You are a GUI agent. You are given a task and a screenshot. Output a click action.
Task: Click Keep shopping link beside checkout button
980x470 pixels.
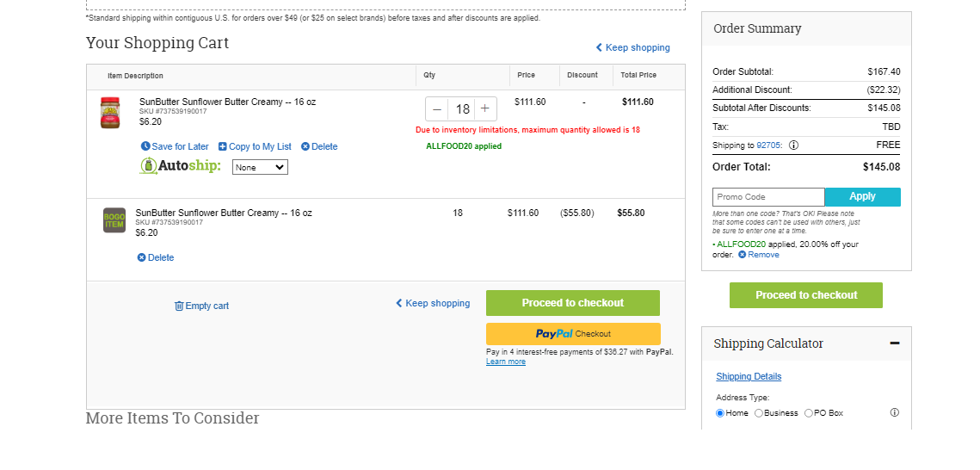[x=433, y=303]
